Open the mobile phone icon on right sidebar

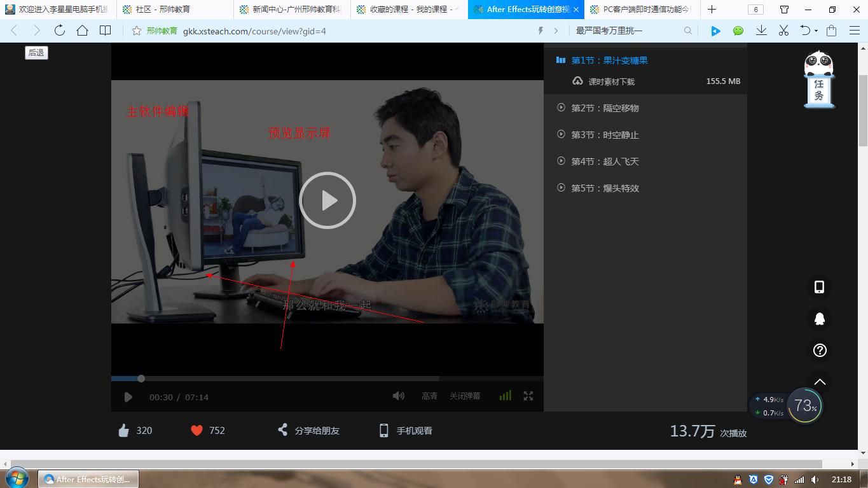(x=819, y=287)
